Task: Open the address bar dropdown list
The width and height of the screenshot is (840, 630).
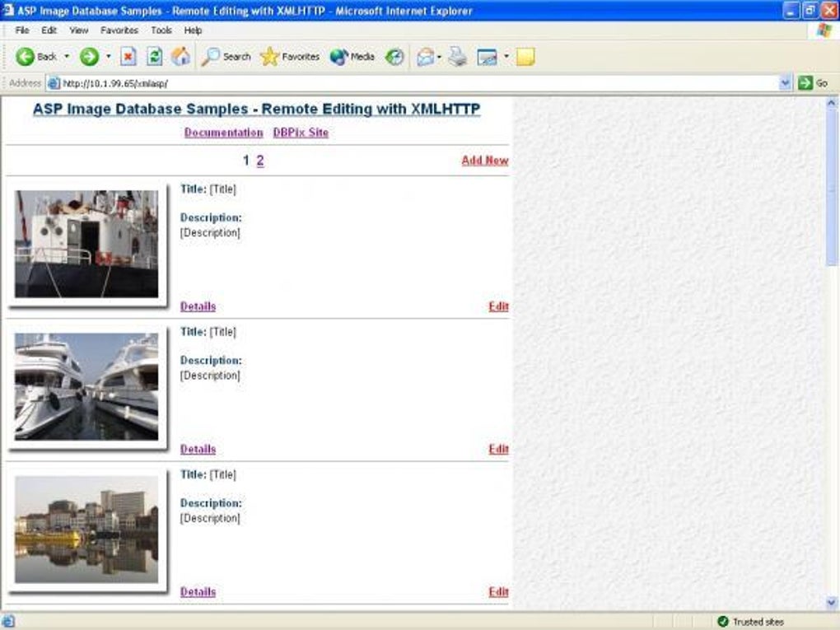Action: coord(785,83)
